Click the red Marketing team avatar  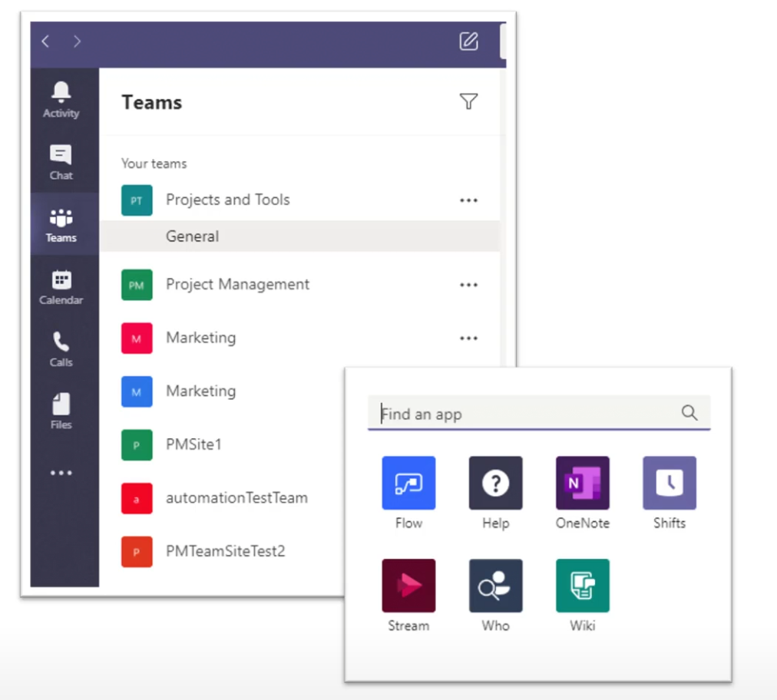click(x=137, y=338)
